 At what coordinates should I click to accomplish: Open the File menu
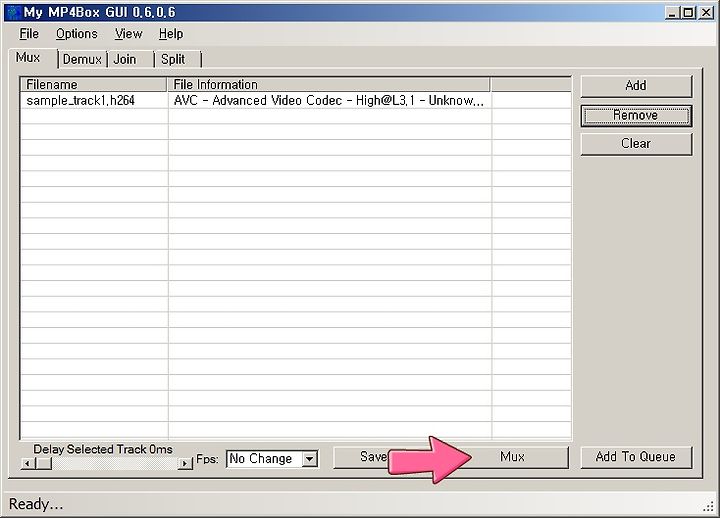tap(29, 34)
